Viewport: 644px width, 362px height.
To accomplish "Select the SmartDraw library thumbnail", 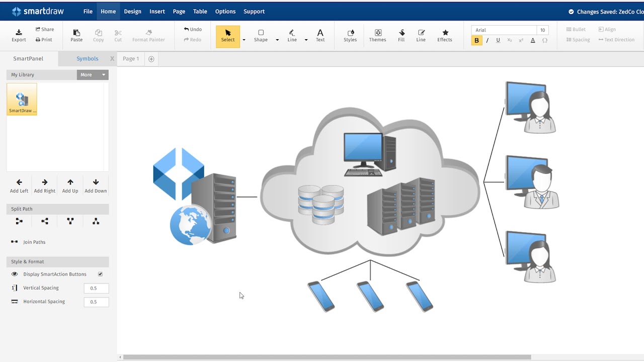I will tap(22, 99).
